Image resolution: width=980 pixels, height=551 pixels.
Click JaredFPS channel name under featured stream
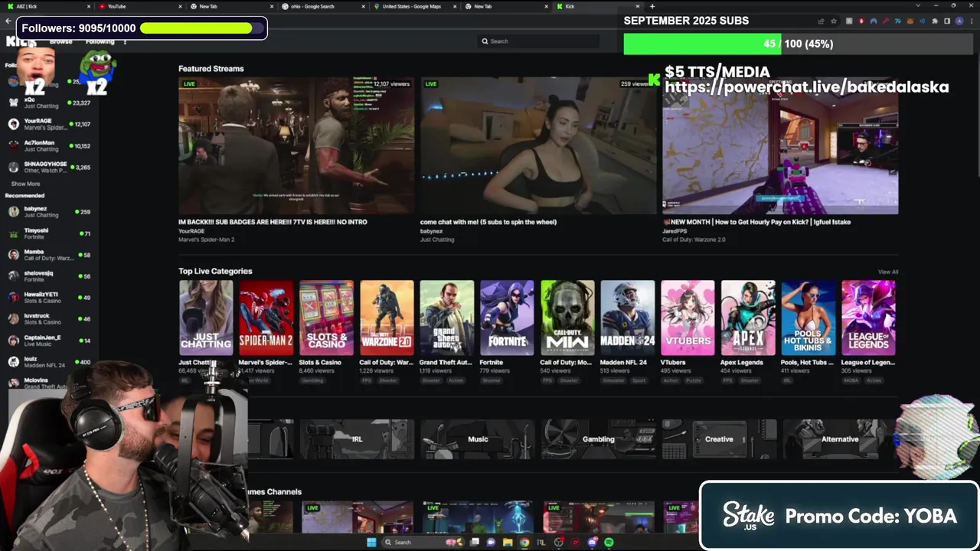675,231
